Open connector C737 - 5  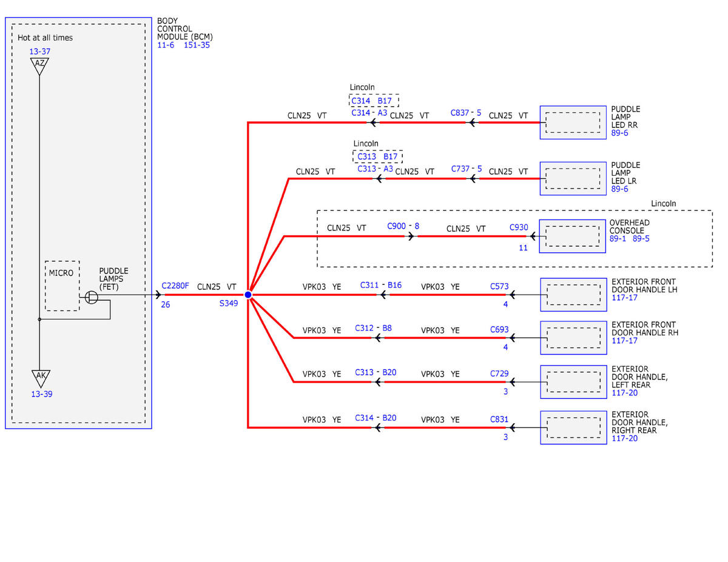pyautogui.click(x=467, y=169)
